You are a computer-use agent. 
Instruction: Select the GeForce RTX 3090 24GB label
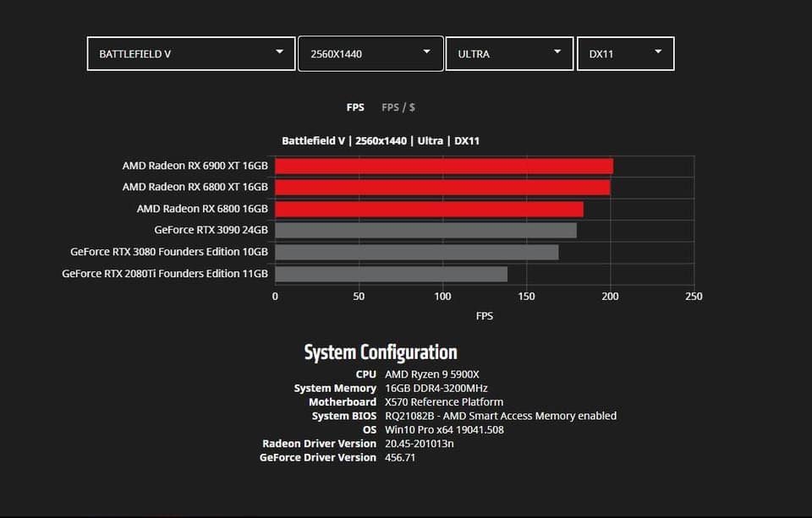pos(211,230)
